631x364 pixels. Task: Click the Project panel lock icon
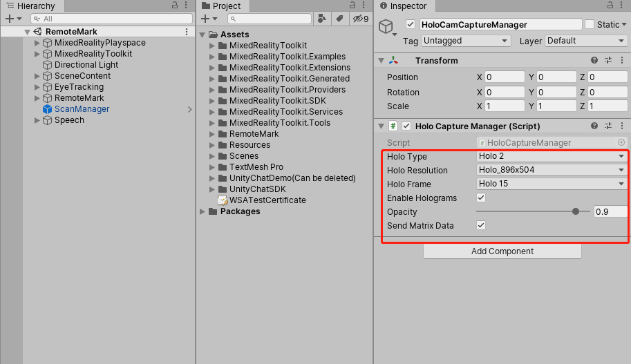[352, 6]
